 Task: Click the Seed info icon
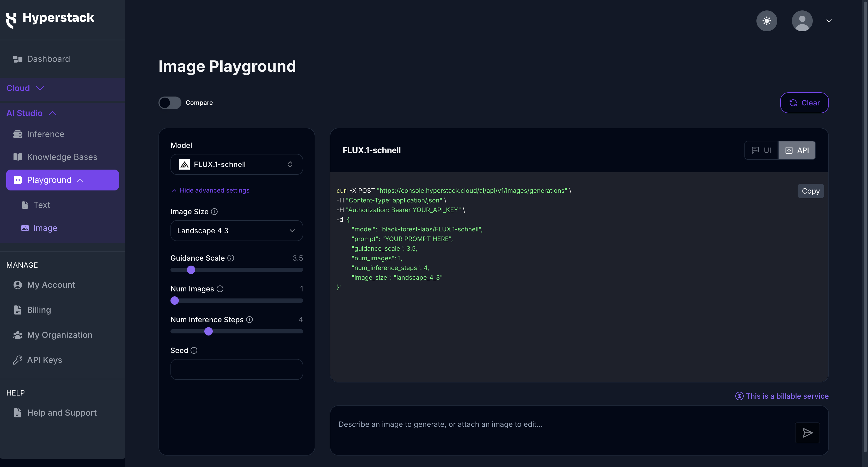click(x=194, y=350)
